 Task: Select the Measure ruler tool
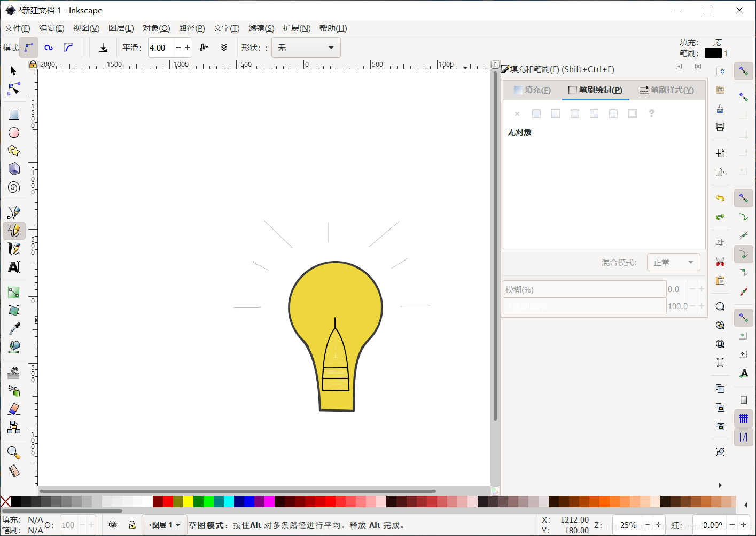click(x=14, y=471)
